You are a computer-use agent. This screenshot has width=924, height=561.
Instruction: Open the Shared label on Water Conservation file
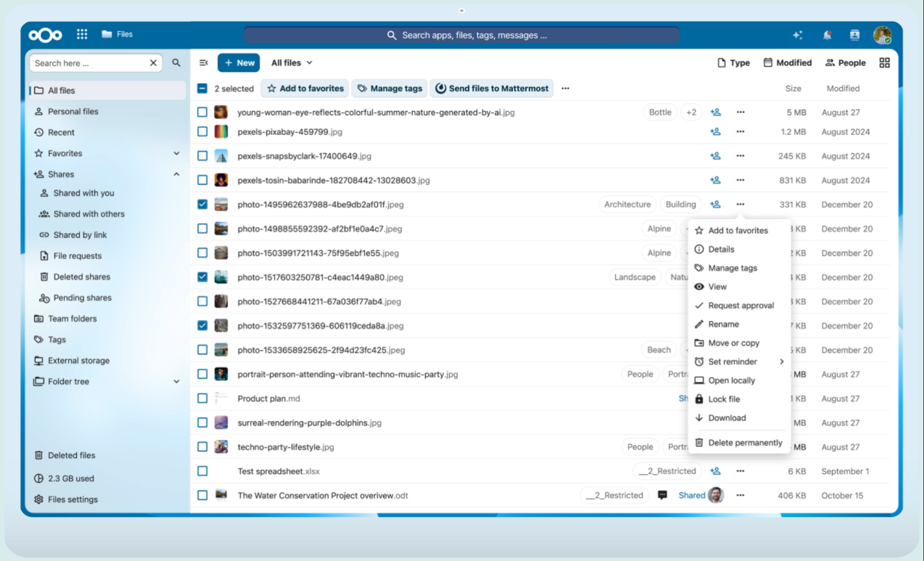pos(692,496)
